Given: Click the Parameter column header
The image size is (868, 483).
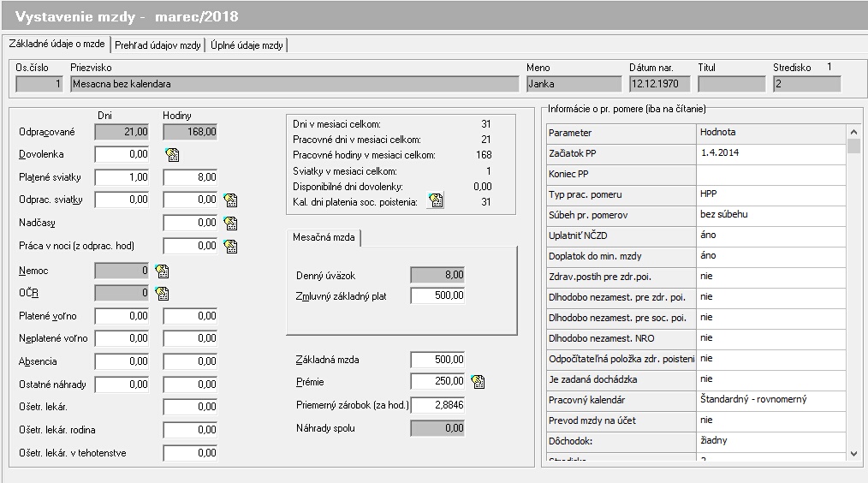Looking at the screenshot, I should point(621,133).
